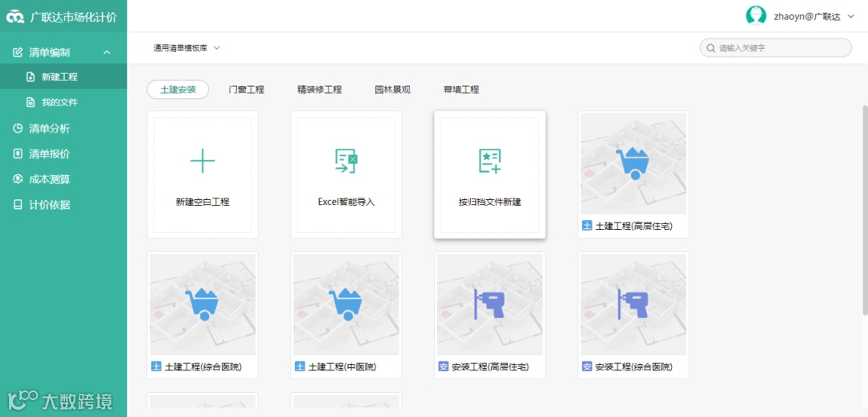Click the 按归档文件新建 star document icon

[490, 161]
